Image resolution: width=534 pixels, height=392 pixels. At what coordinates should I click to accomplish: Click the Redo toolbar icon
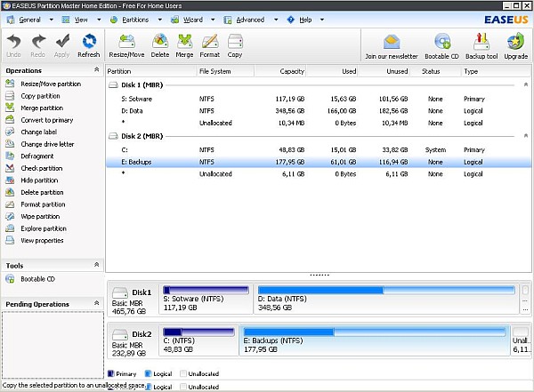point(37,45)
